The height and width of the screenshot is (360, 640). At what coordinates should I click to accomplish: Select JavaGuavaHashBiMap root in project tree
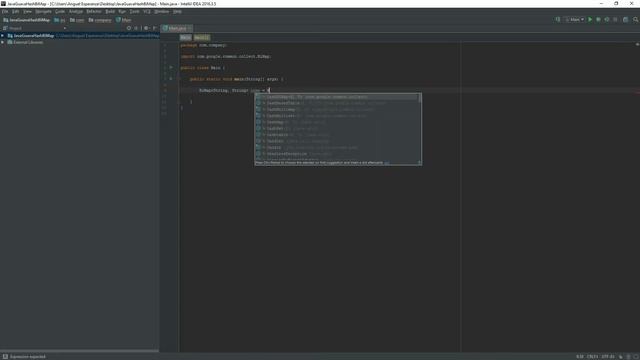coord(33,36)
